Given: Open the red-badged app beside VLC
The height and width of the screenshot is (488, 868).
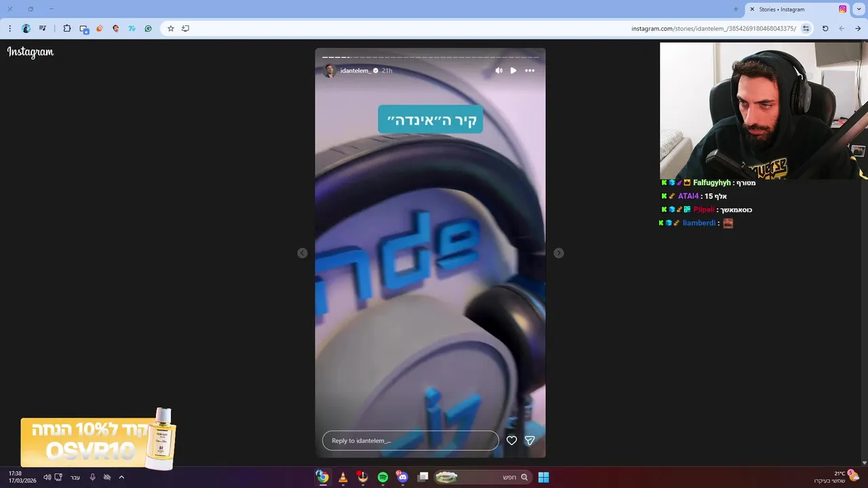Looking at the screenshot, I should click(x=363, y=477).
